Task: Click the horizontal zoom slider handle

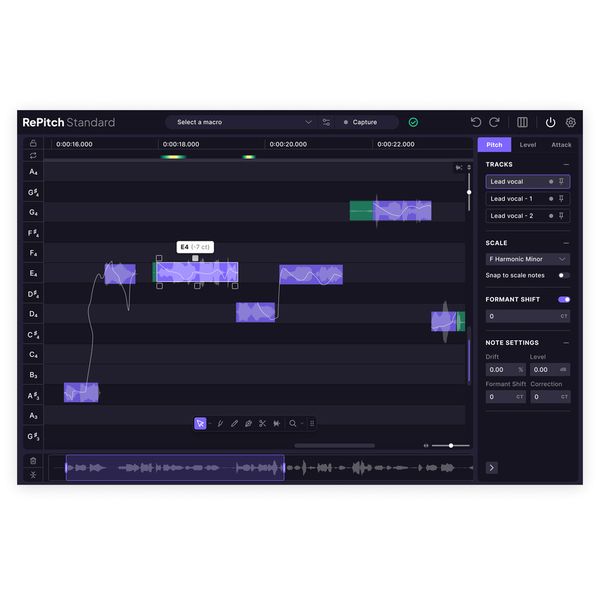Action: pos(451,445)
